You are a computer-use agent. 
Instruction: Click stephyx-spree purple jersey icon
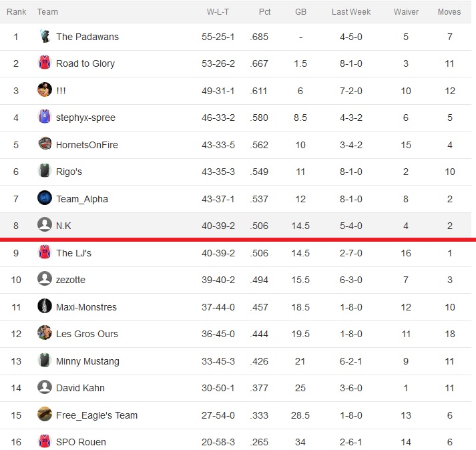pyautogui.click(x=45, y=117)
